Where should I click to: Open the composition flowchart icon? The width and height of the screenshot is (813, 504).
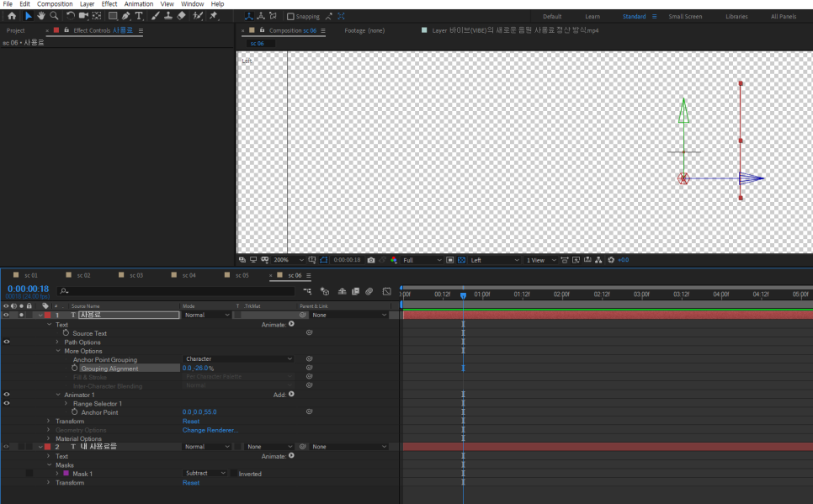click(598, 260)
